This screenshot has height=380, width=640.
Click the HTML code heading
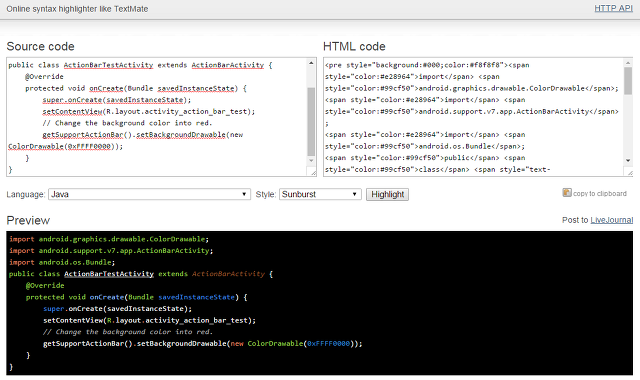[x=354, y=47]
